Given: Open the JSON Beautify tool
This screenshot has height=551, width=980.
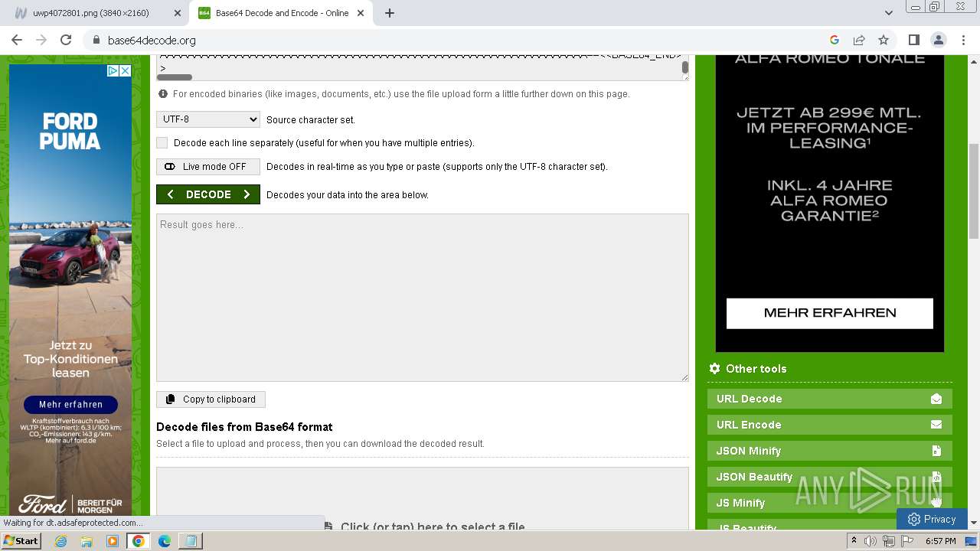Looking at the screenshot, I should pyautogui.click(x=830, y=477).
